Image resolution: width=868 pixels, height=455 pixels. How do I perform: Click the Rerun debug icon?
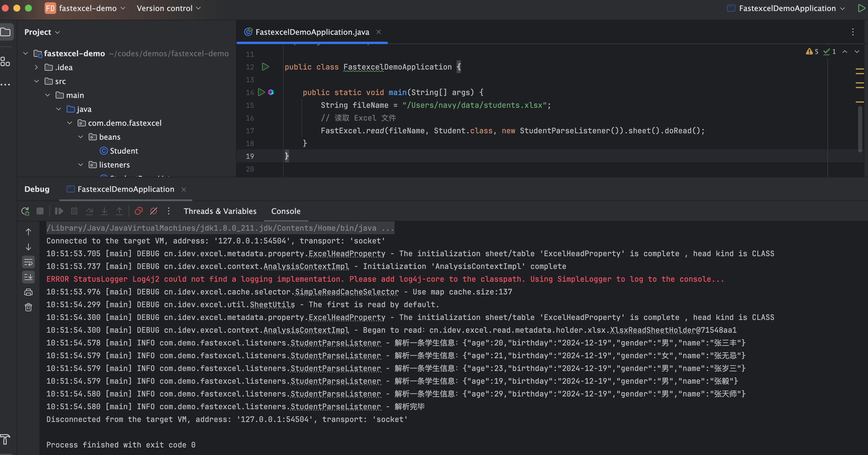(x=25, y=211)
